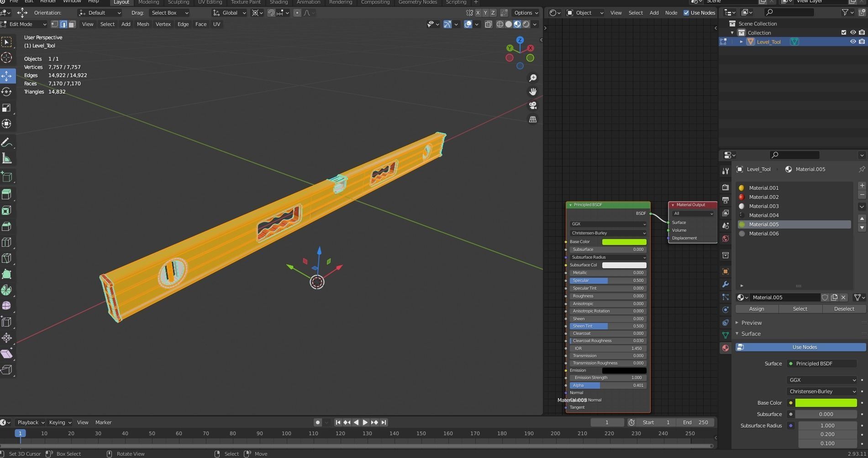Open Drag Select Box dropdown

(x=168, y=13)
